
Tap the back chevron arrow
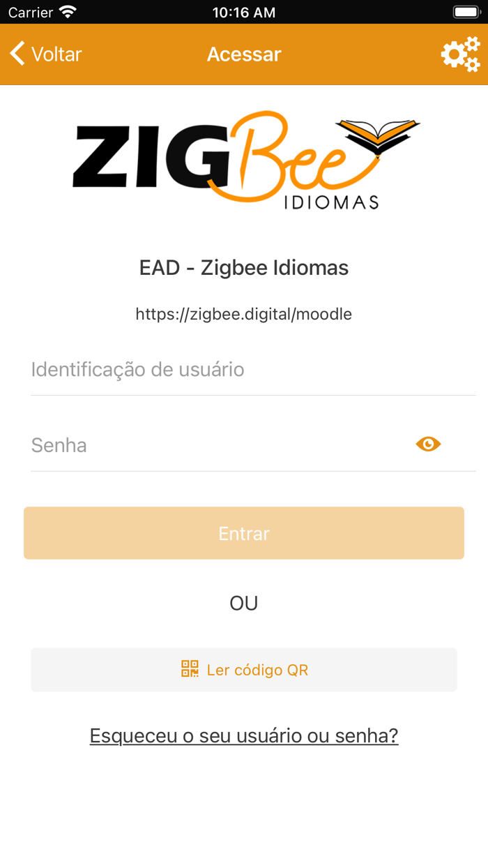pos(17,54)
